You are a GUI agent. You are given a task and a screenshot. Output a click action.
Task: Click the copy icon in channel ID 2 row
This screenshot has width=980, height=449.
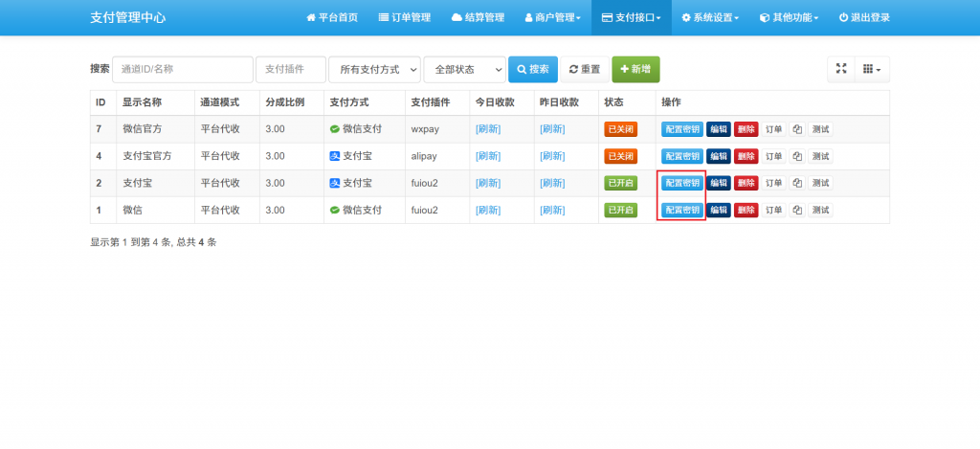tap(796, 183)
